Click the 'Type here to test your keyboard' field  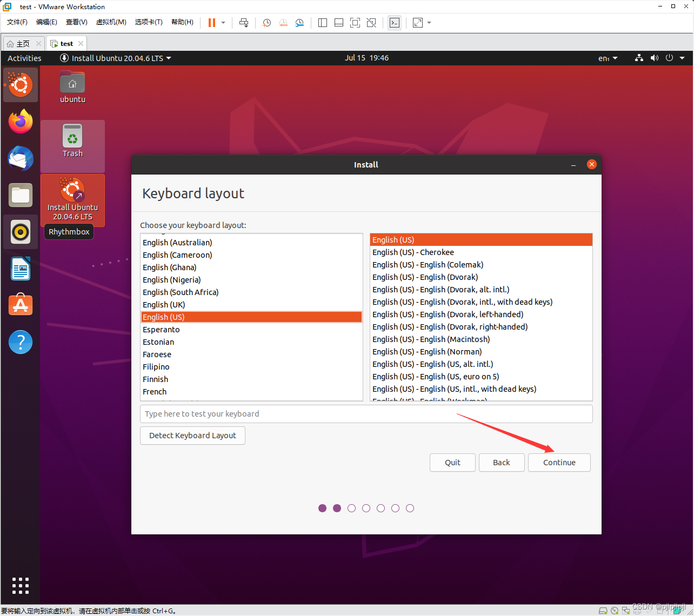[x=366, y=414]
